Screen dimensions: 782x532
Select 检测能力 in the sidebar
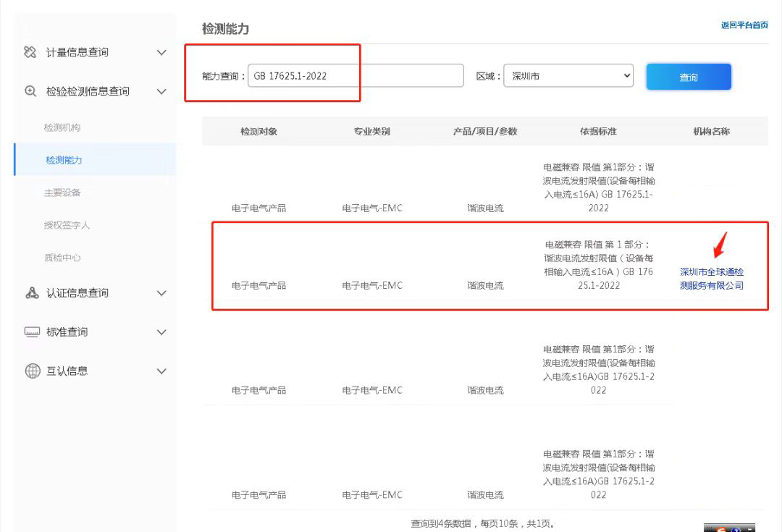(x=64, y=160)
